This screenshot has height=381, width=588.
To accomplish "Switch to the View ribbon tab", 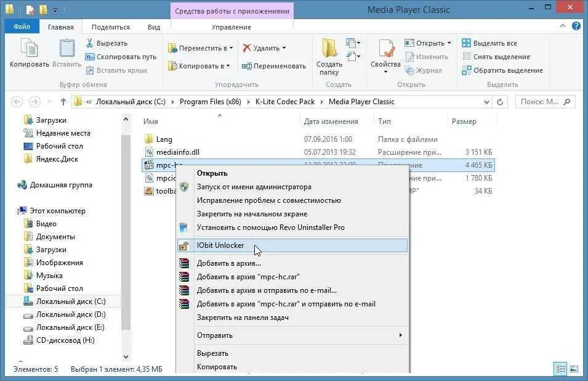I will 154,27.
